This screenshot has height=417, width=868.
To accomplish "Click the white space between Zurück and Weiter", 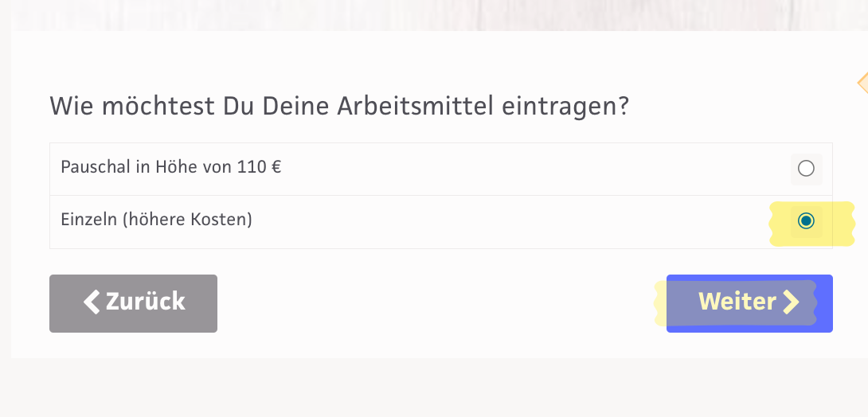I will click(438, 303).
